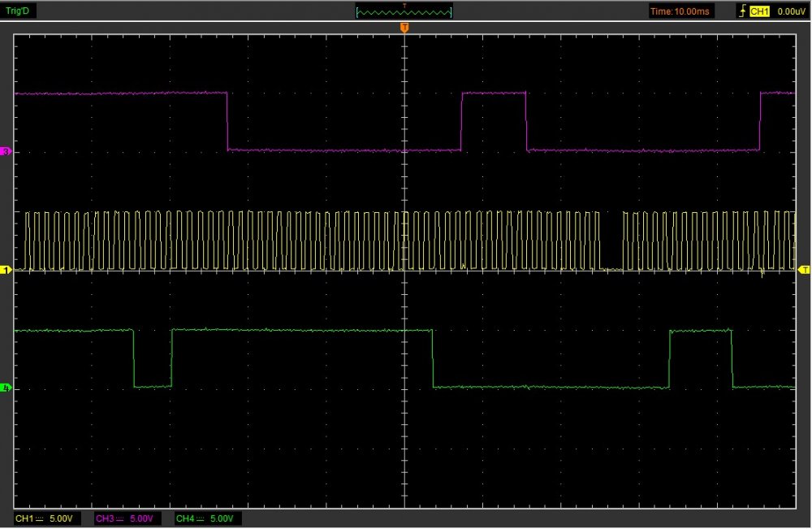The width and height of the screenshot is (812, 529).
Task: Click the waveform overview thumbnail at top
Action: (404, 11)
